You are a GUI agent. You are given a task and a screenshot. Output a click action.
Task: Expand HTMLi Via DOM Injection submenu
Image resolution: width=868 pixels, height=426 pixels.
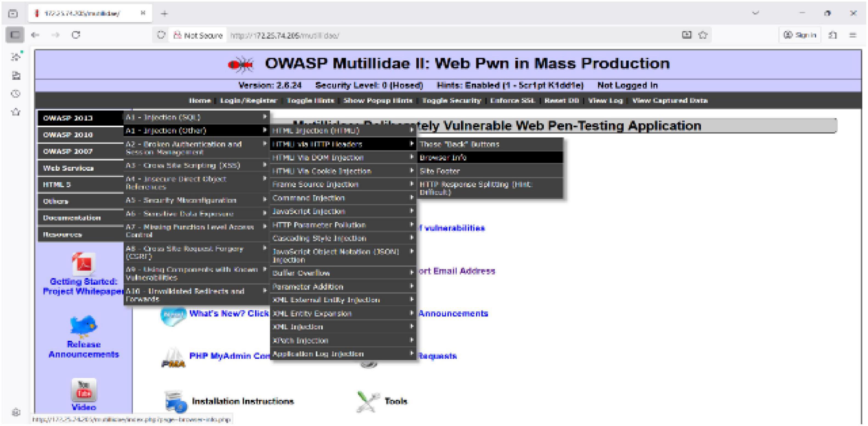(x=343, y=157)
